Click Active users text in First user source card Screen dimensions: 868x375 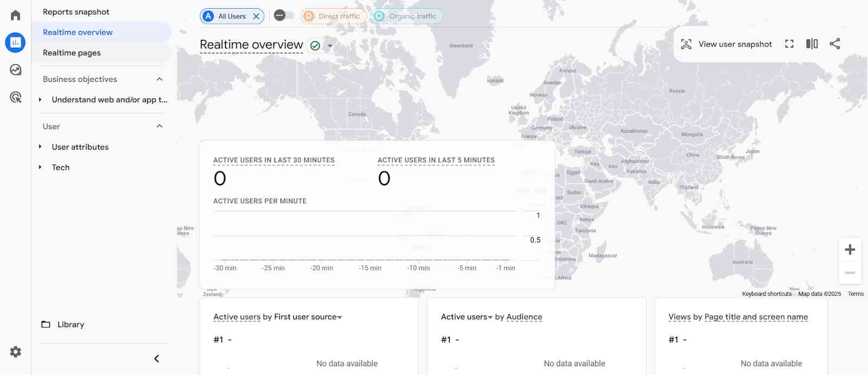(237, 317)
